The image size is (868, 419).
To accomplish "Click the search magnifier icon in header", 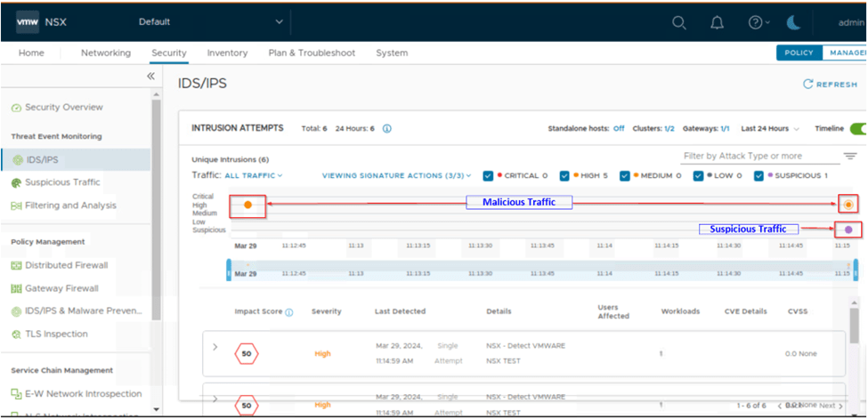I will coord(679,22).
